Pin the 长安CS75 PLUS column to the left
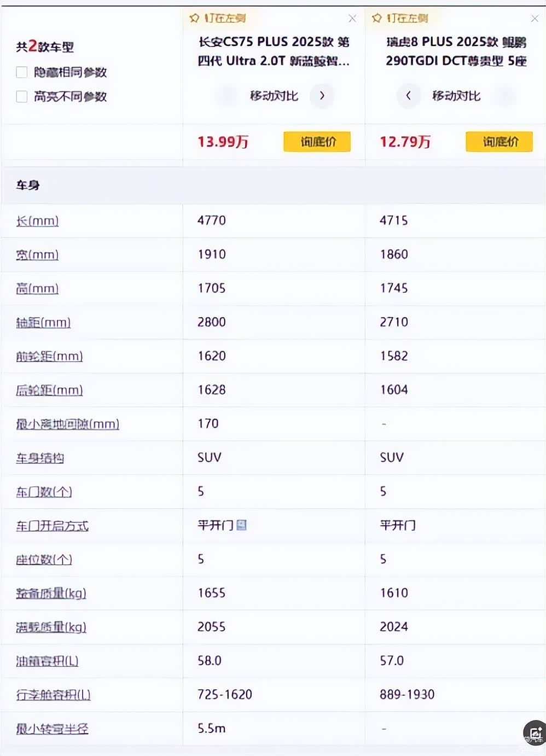Screen dimensions: 546x756 coord(218,19)
